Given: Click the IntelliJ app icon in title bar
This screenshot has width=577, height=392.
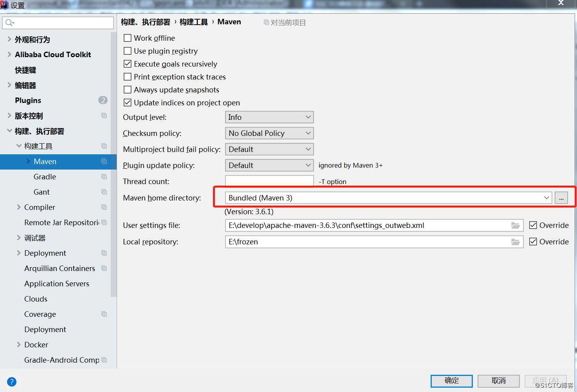Looking at the screenshot, I should click(x=4, y=5).
